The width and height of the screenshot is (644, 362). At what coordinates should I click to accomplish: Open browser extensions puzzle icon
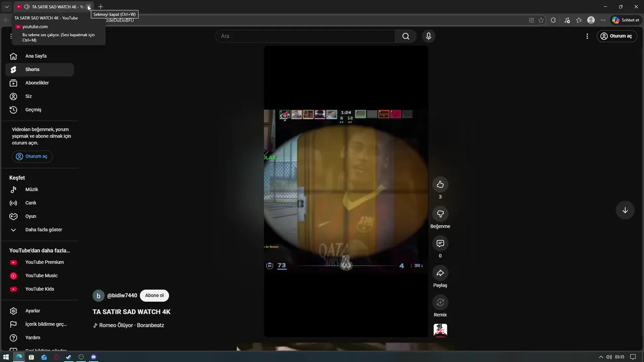point(553,20)
